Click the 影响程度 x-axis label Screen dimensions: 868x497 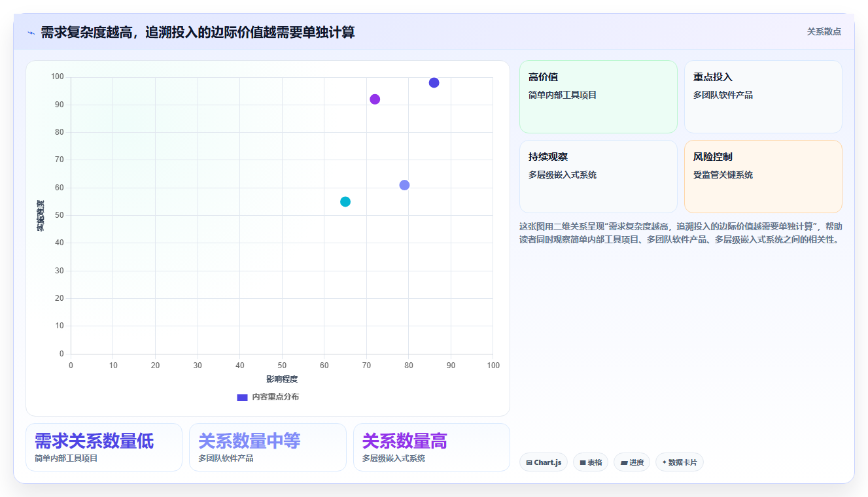tap(282, 379)
